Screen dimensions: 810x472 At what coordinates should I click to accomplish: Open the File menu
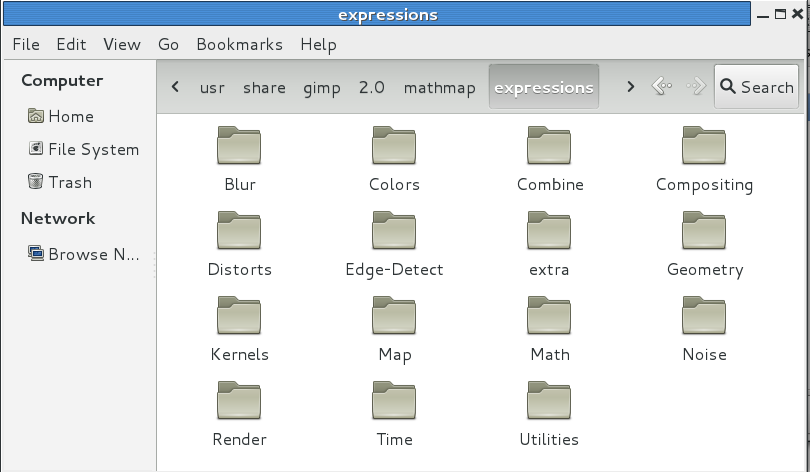26,44
